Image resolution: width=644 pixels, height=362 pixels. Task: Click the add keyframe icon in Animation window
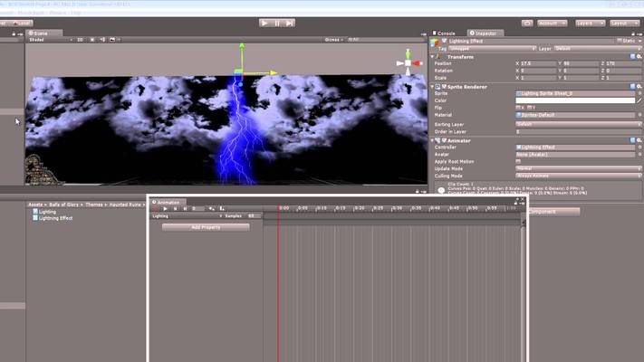tap(212, 208)
